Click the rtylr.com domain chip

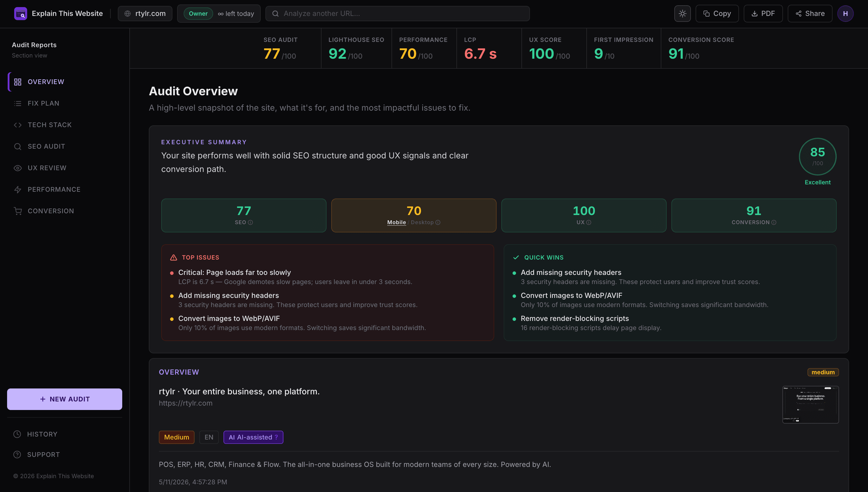coord(145,14)
